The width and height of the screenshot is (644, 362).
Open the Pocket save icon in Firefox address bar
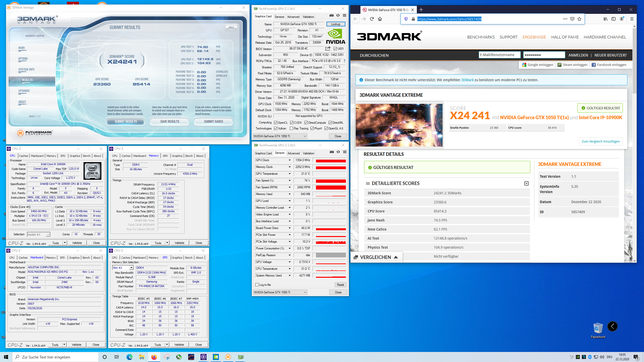pyautogui.click(x=572, y=19)
